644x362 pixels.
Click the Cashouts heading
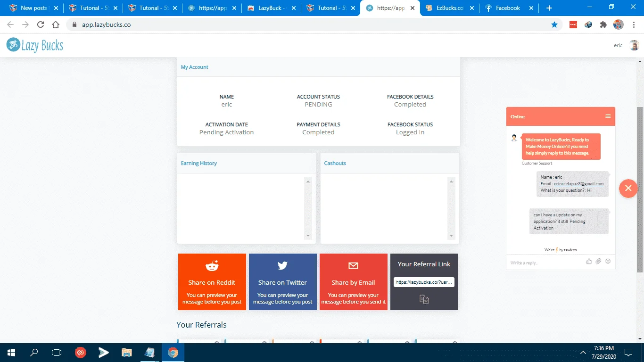pos(335,163)
